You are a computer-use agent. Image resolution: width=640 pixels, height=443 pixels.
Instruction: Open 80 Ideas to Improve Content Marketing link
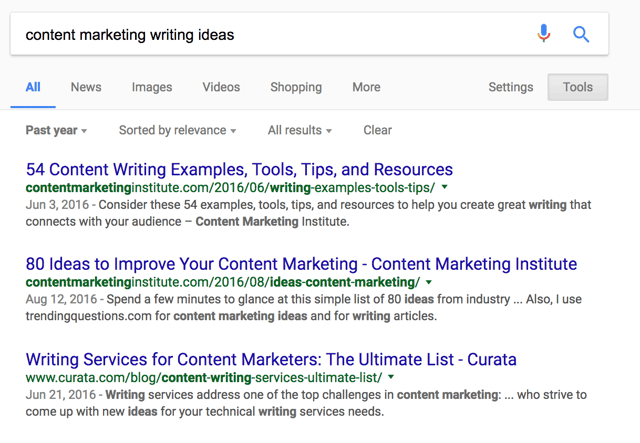click(301, 264)
